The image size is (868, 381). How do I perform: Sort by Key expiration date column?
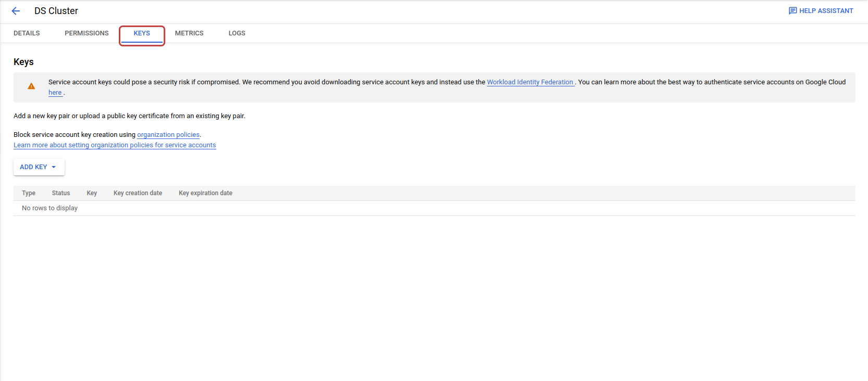[205, 193]
